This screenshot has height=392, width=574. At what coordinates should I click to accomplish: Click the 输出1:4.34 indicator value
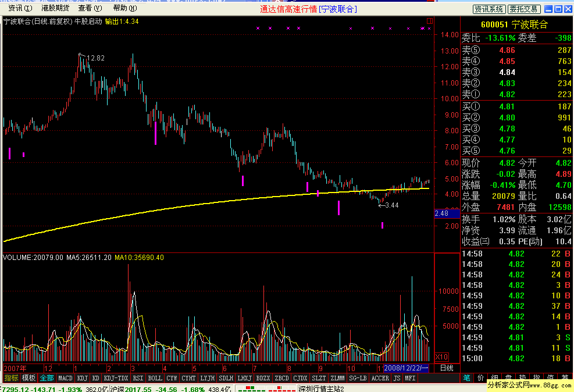point(122,22)
